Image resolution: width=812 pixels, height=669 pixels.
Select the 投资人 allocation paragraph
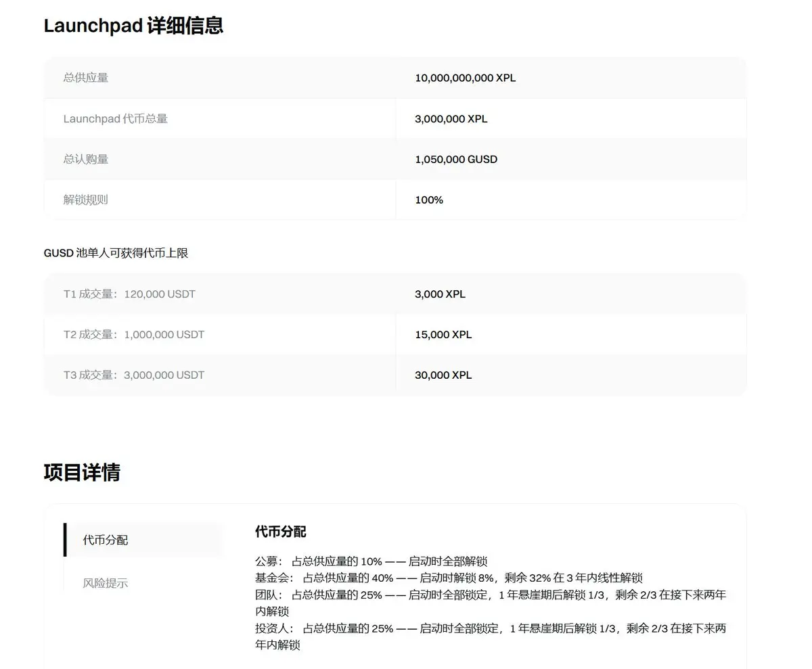[491, 637]
